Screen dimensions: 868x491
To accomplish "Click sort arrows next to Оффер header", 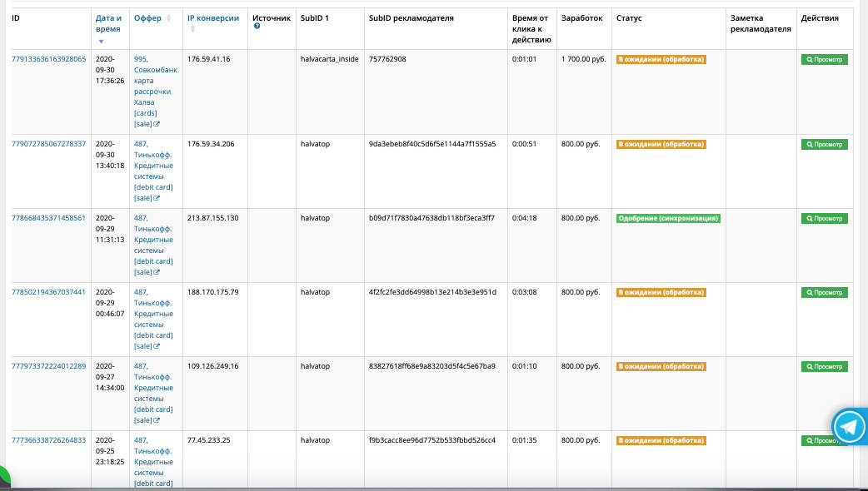I will point(169,17).
